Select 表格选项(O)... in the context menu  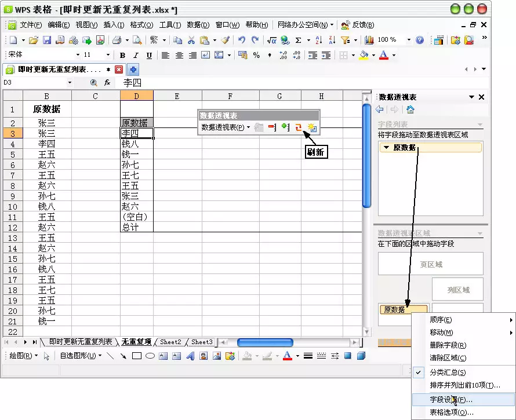(x=463, y=412)
